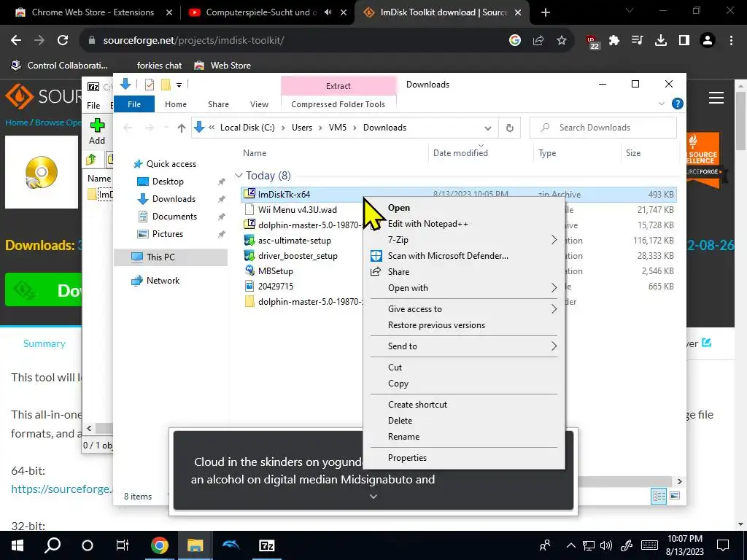Click the Summary tab link on SourceForge
Screen dimensions: 747x560
(44, 344)
